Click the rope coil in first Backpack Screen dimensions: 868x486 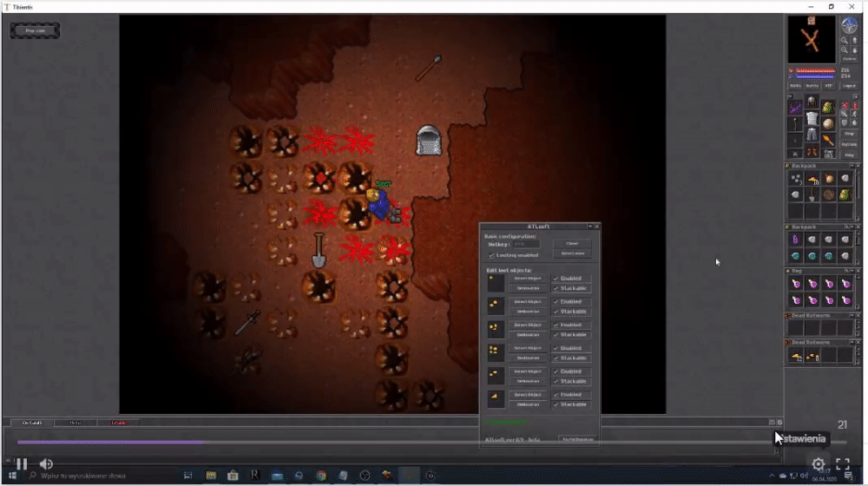(829, 195)
